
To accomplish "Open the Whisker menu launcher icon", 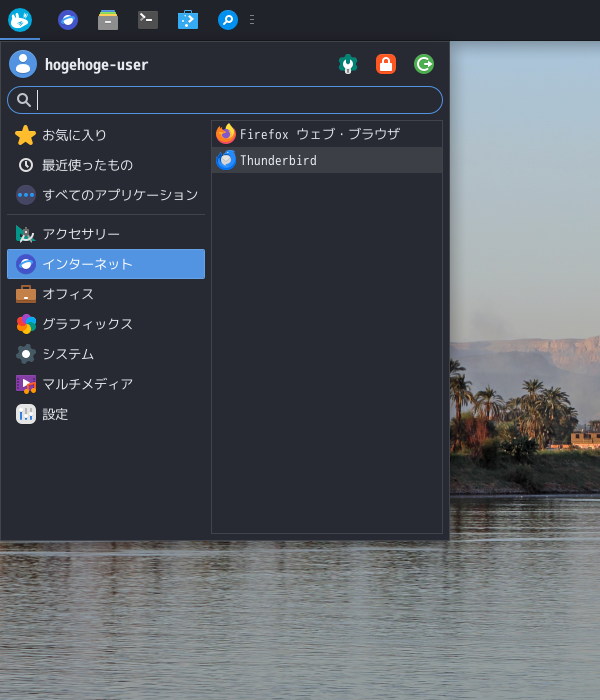I will pos(20,20).
